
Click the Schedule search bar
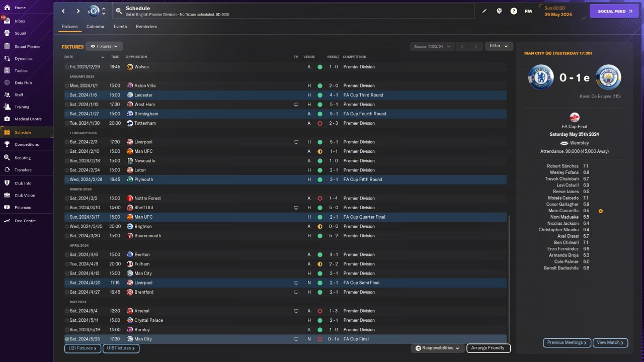click(x=293, y=11)
